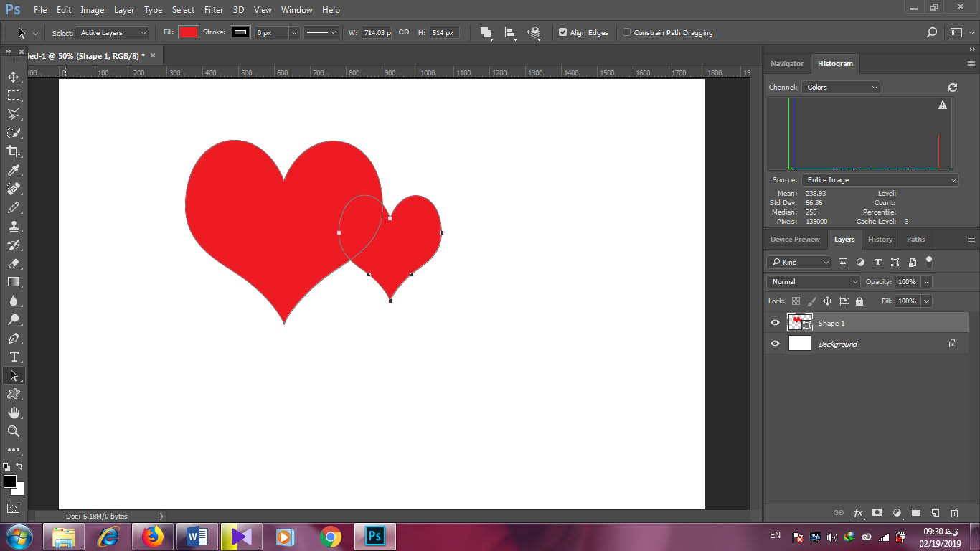This screenshot has width=980, height=551.
Task: Select the Custom Shape tool
Action: [13, 394]
